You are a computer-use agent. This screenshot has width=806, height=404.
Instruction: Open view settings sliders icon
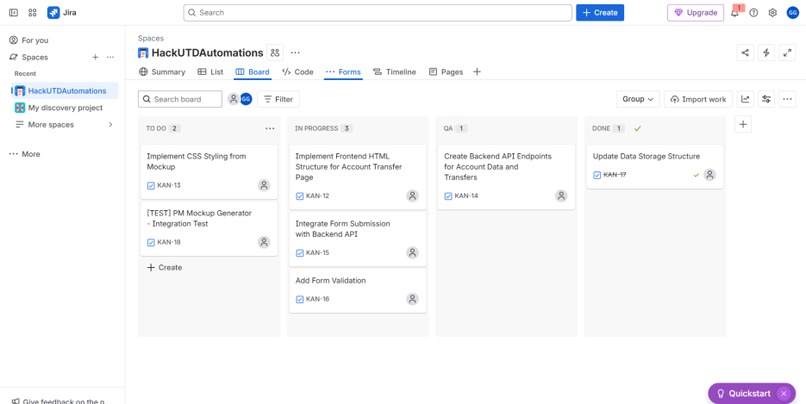(x=766, y=99)
